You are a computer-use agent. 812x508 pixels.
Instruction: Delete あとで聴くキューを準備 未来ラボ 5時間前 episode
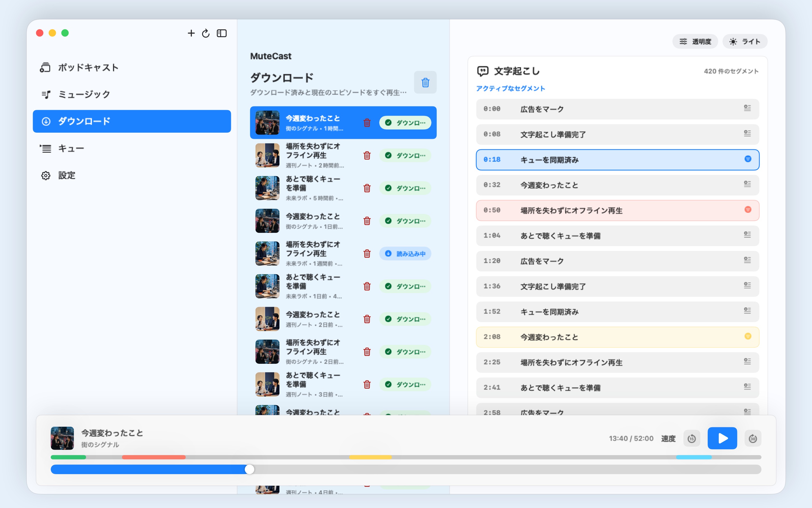[367, 188]
